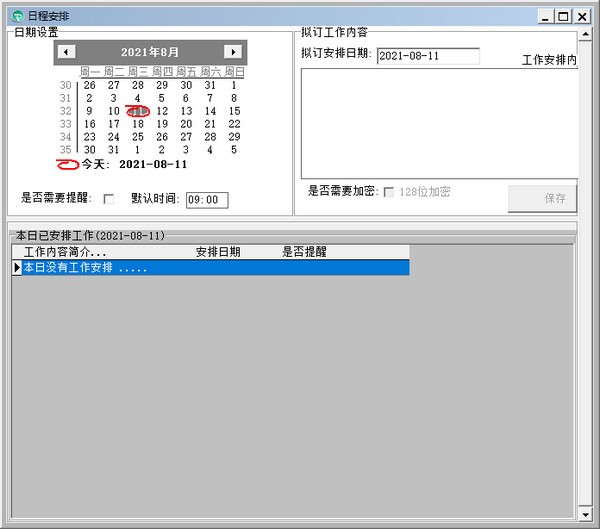The height and width of the screenshot is (529, 600).
Task: Select date 21 in the calendar
Action: (x=210, y=124)
